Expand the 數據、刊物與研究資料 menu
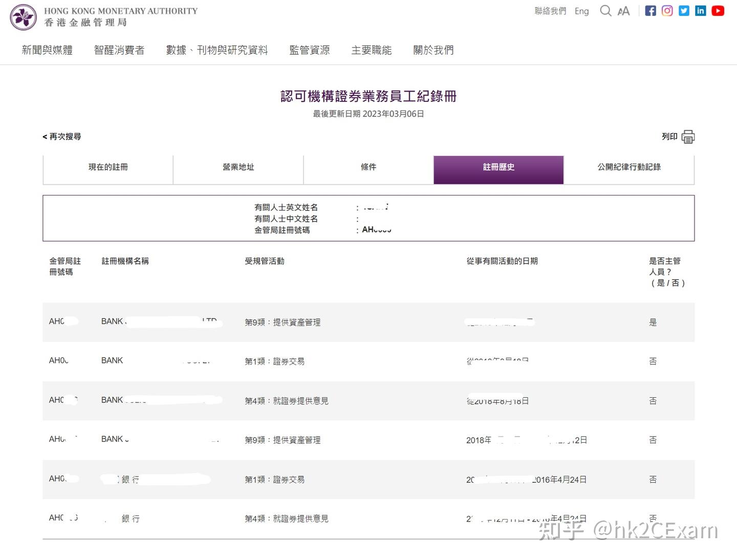737x560 pixels. (217, 50)
